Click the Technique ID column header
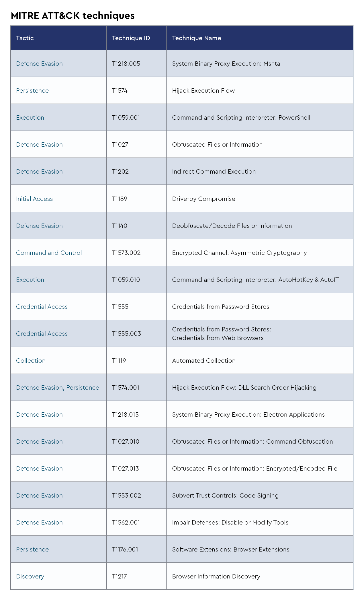 131,38
